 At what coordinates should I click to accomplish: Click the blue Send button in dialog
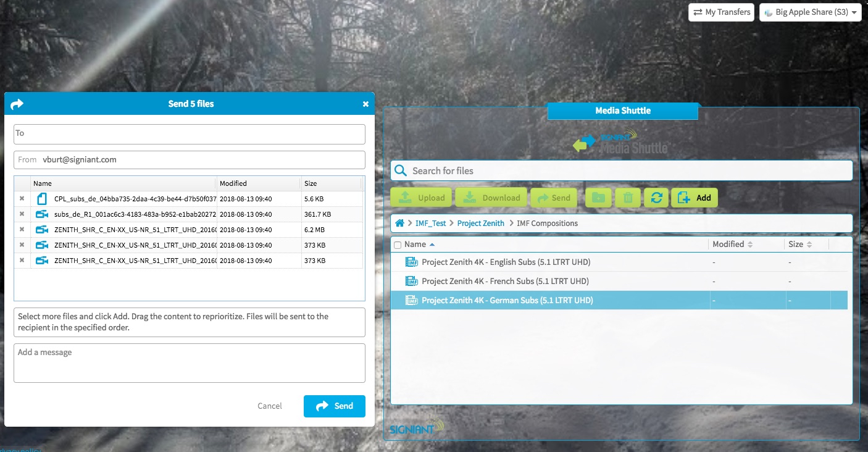click(334, 406)
